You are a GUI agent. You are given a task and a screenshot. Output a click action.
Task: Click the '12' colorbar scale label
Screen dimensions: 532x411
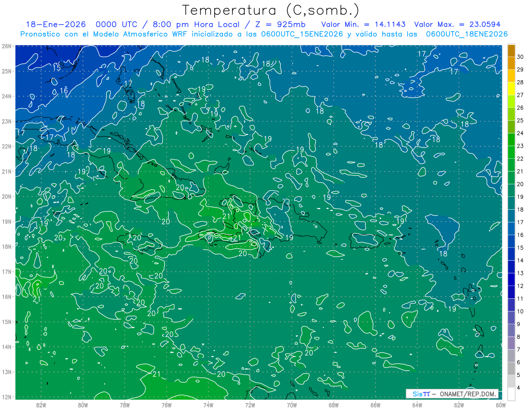tap(520, 286)
